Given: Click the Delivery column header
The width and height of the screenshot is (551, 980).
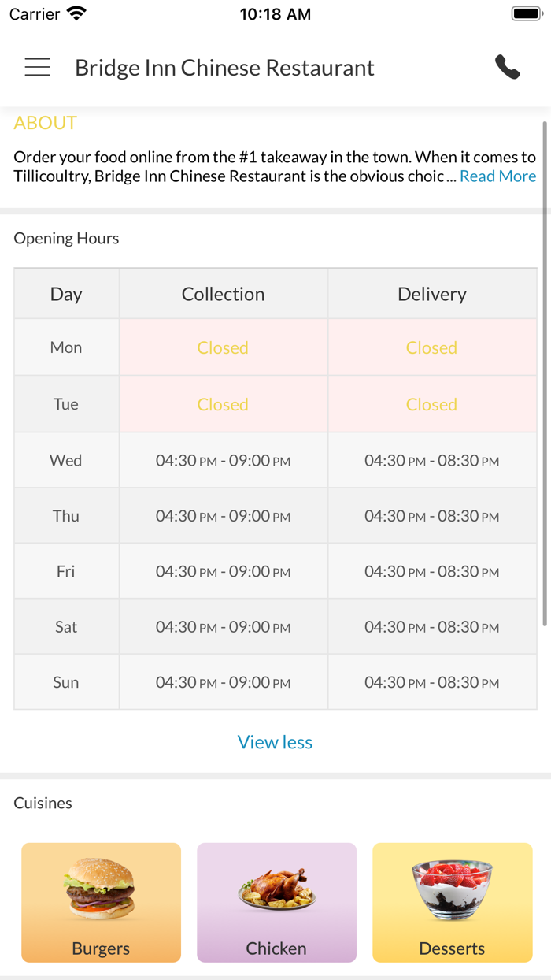Looking at the screenshot, I should [432, 294].
